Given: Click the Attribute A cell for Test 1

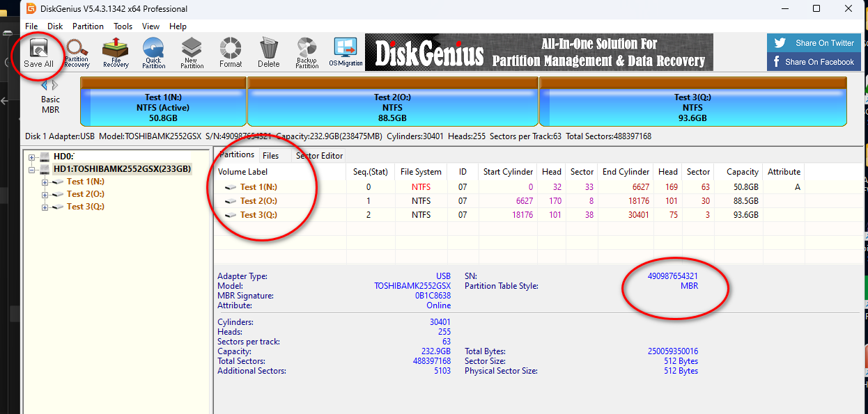Looking at the screenshot, I should click(x=798, y=187).
